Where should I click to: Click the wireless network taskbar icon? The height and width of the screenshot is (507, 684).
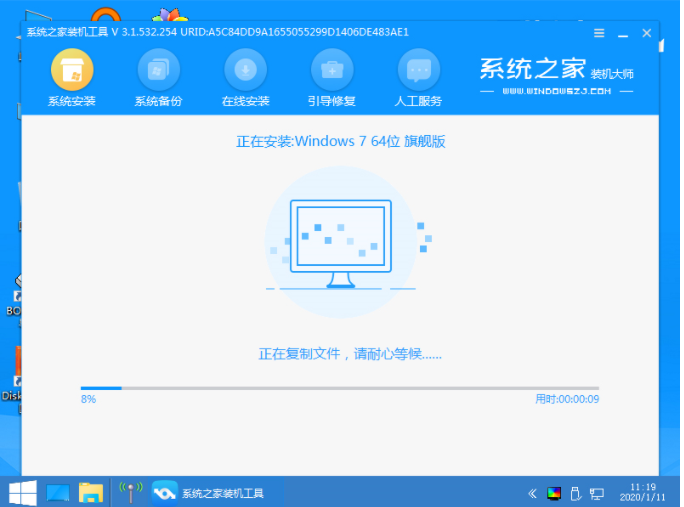128,492
